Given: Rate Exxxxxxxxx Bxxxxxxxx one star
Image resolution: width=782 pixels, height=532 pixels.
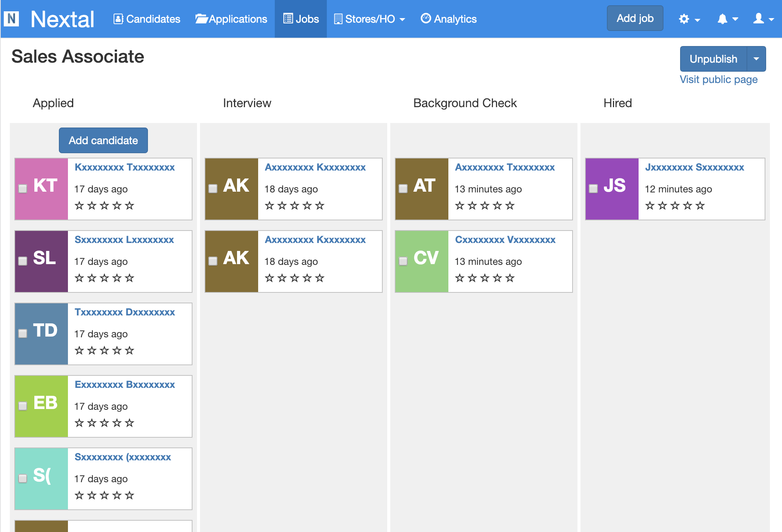Looking at the screenshot, I should pyautogui.click(x=79, y=423).
